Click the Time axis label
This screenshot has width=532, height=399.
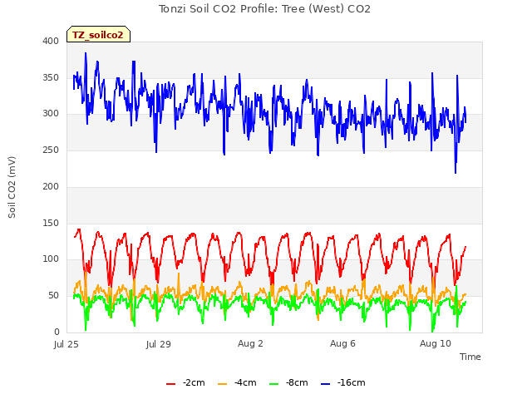[x=470, y=357]
